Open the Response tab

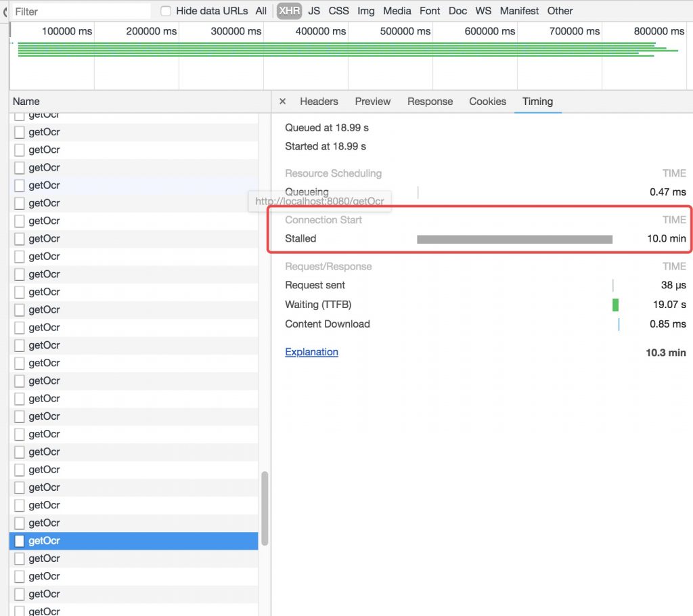pyautogui.click(x=430, y=102)
